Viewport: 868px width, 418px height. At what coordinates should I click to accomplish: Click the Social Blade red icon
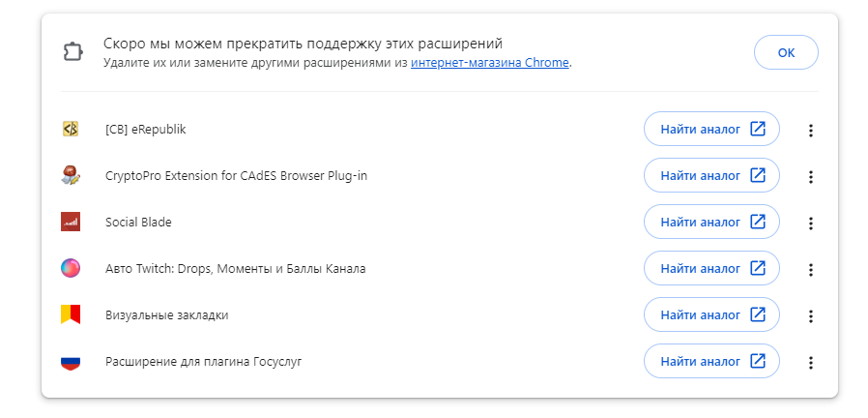tap(71, 222)
